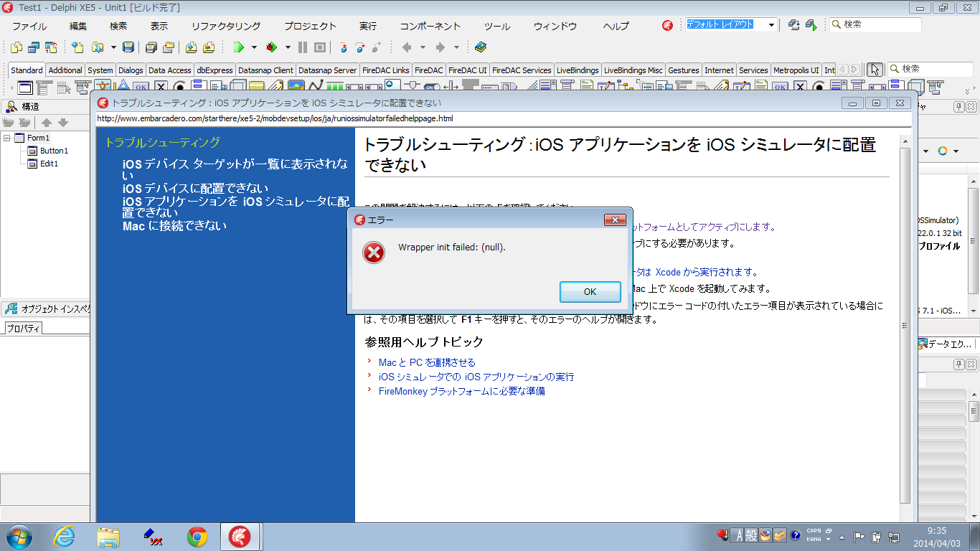Image resolution: width=980 pixels, height=551 pixels.
Task: Open the 編集 menu
Action: [78, 26]
